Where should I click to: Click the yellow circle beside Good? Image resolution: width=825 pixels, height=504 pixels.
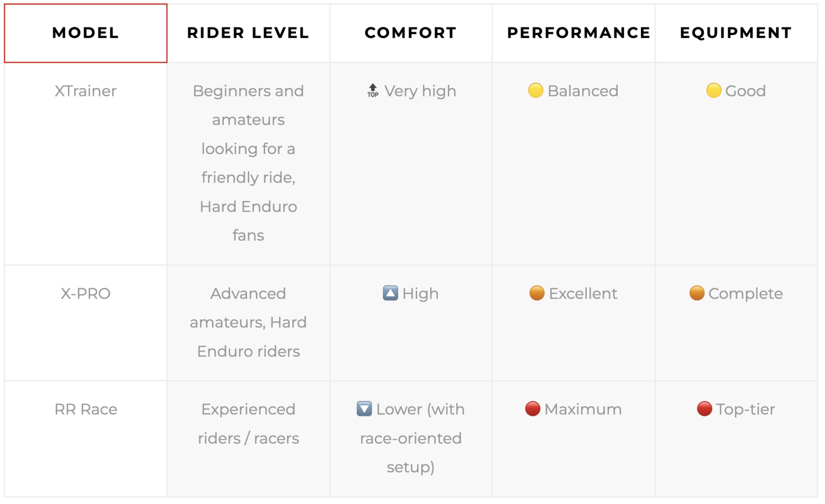click(714, 91)
